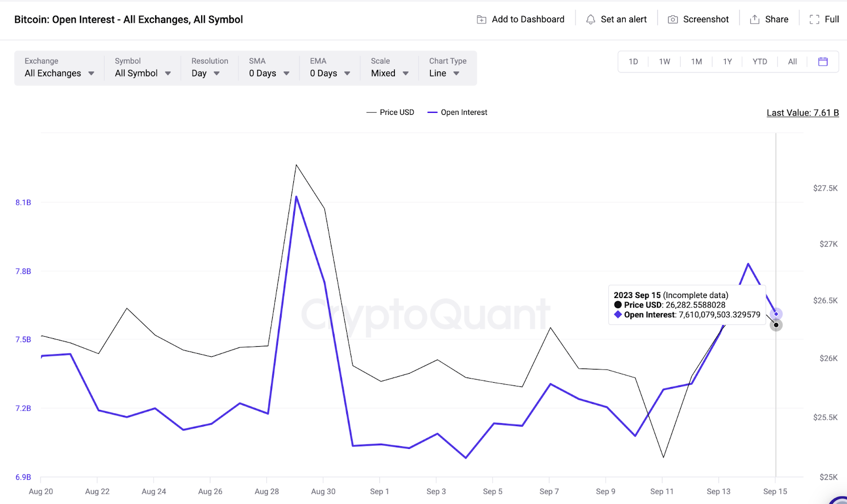Viewport: 847px width, 504px height.
Task: Click the Add to Dashboard folder icon
Action: coord(481,20)
